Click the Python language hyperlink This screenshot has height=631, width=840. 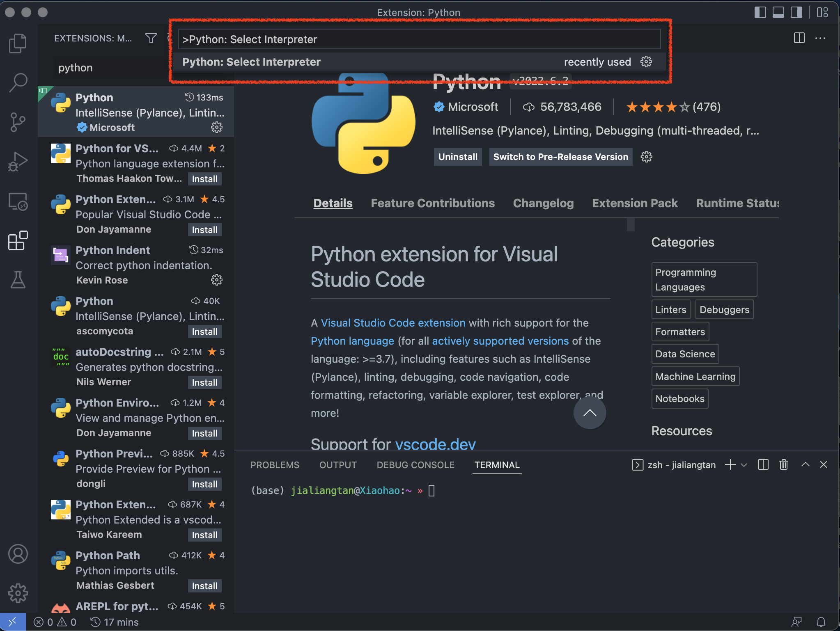[351, 341]
